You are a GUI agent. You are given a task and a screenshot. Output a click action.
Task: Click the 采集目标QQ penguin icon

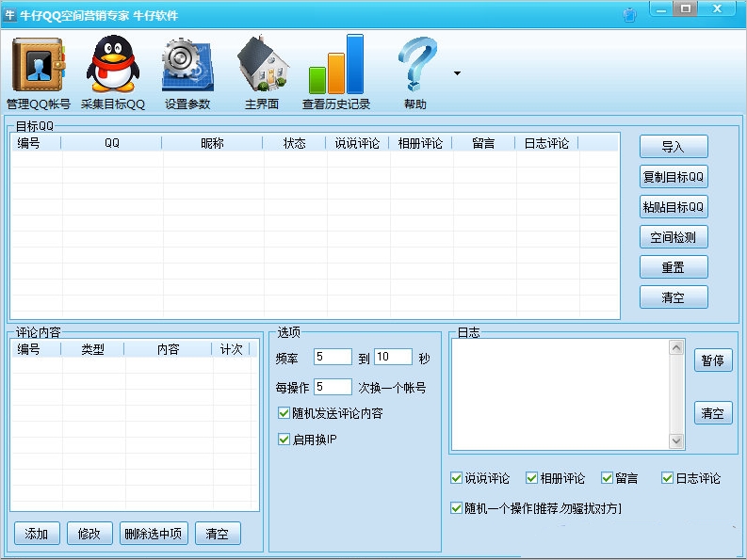[113, 64]
